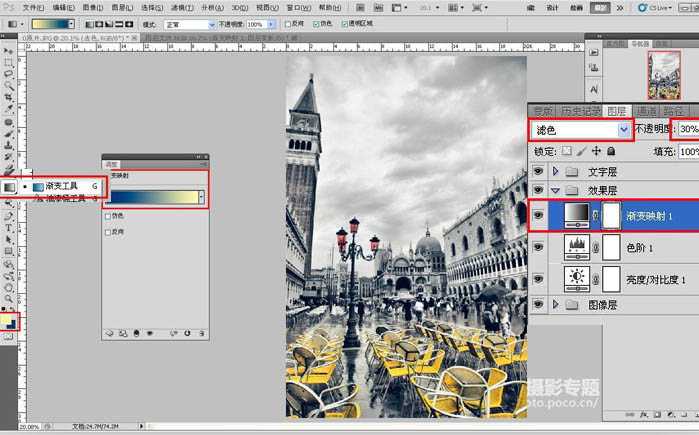Select the Crop tool
The height and width of the screenshot is (435, 699).
coord(9,98)
